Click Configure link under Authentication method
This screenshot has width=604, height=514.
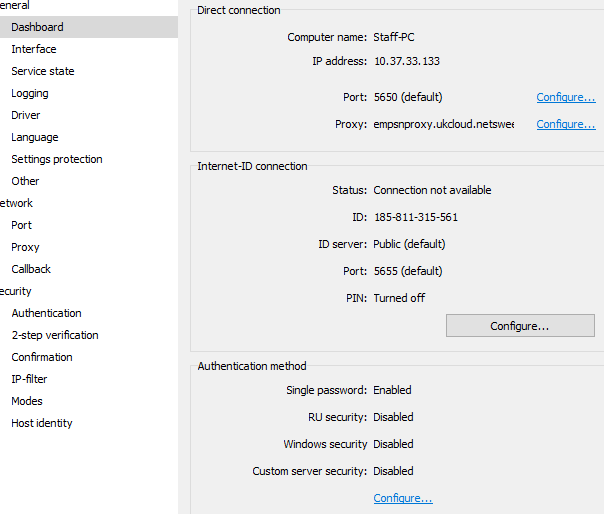coord(403,498)
